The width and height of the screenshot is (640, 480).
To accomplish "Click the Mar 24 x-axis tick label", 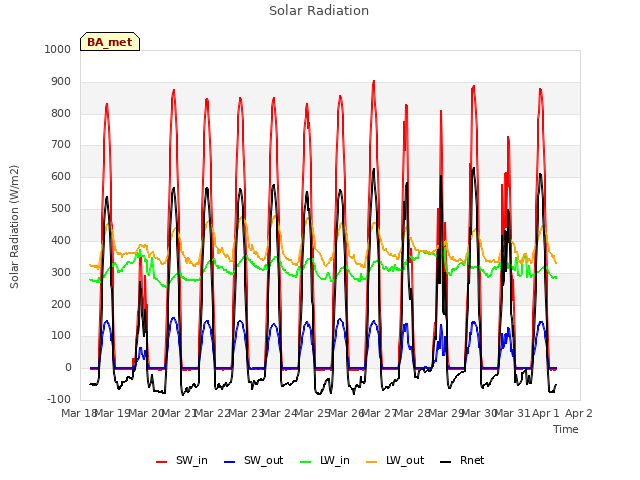I will [x=278, y=413].
